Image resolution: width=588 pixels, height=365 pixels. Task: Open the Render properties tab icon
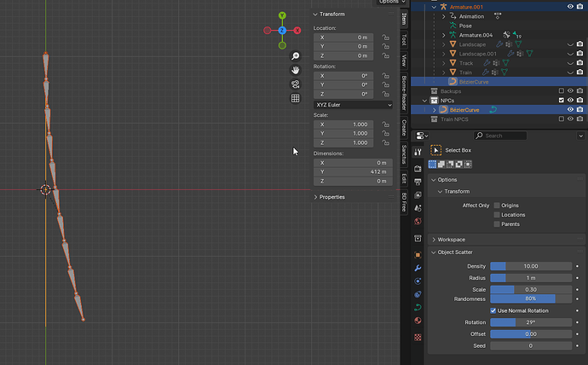tap(418, 169)
